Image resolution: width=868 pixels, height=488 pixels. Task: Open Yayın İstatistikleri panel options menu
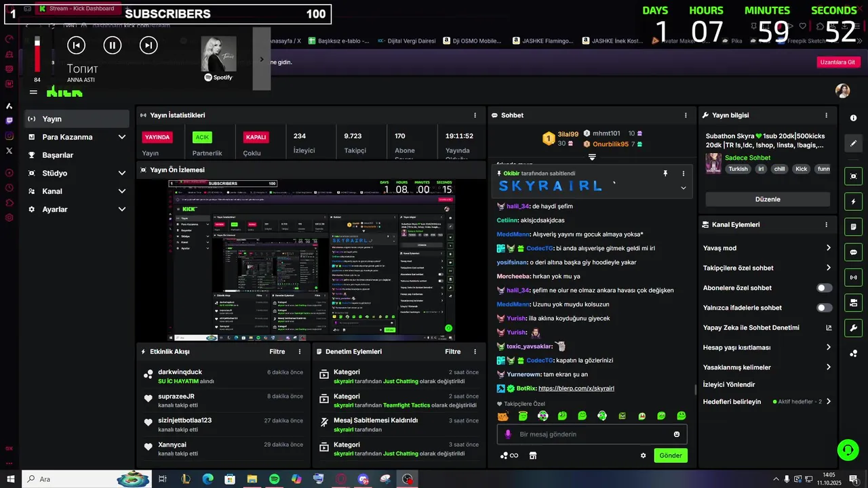(475, 115)
